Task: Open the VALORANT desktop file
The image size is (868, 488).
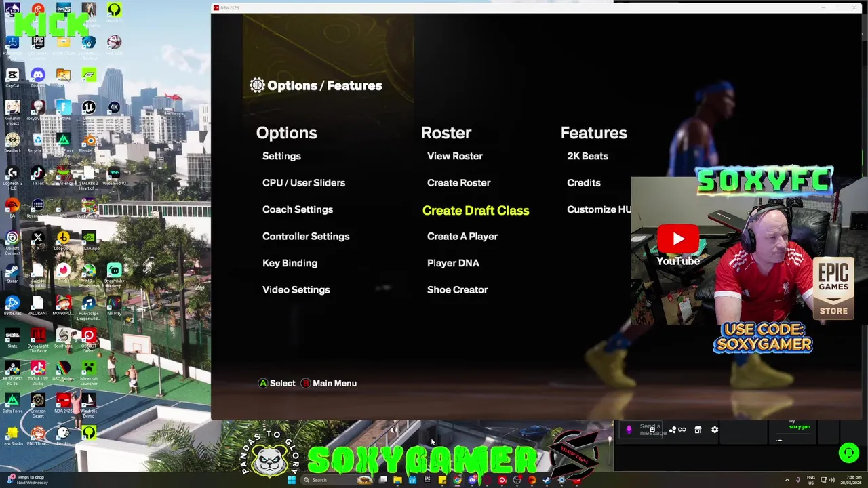Action: (37, 306)
